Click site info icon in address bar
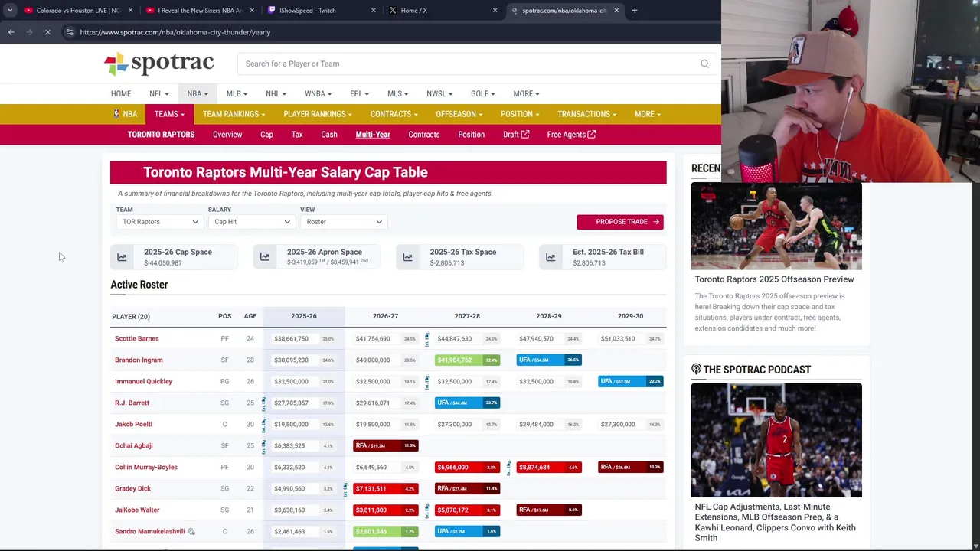This screenshot has width=980, height=551. tap(70, 32)
